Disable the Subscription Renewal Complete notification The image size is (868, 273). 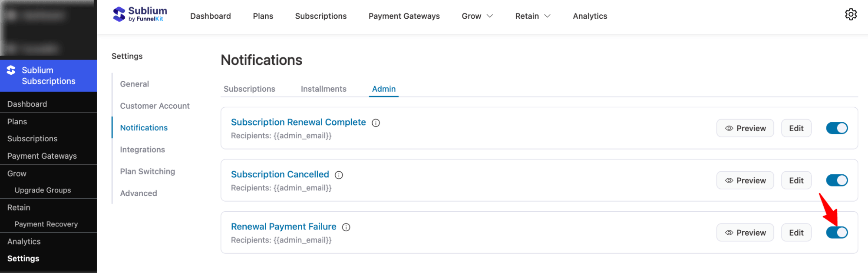pyautogui.click(x=837, y=128)
